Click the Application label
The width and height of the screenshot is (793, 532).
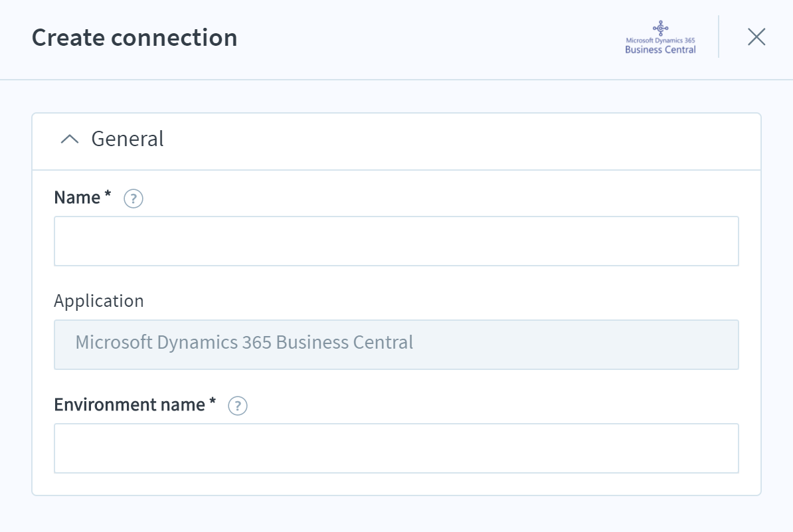click(99, 301)
